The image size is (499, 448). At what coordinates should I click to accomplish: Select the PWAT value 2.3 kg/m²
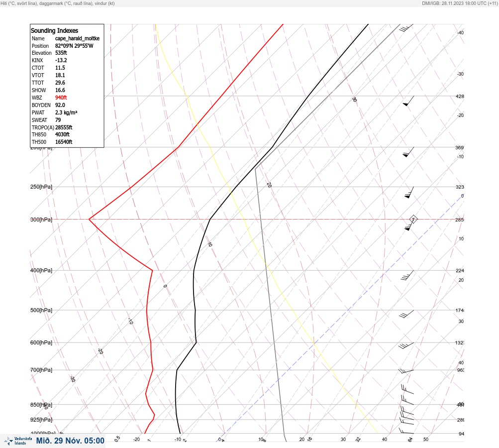click(x=66, y=112)
